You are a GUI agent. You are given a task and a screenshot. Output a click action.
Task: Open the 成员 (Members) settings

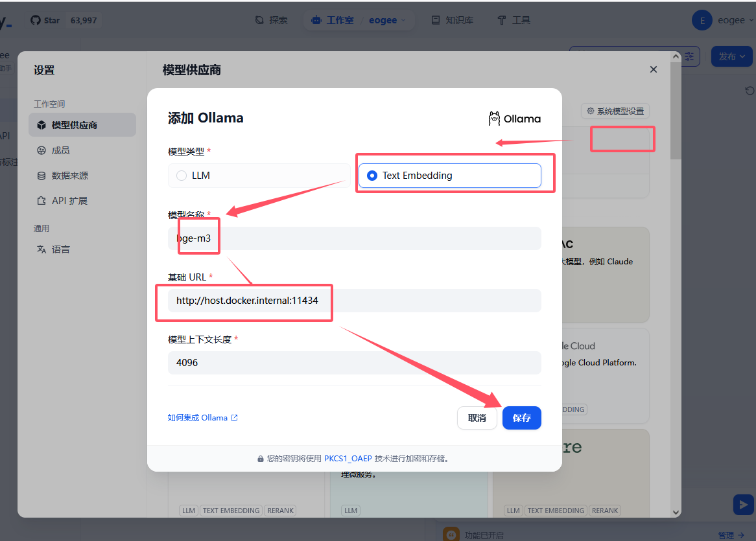54,150
